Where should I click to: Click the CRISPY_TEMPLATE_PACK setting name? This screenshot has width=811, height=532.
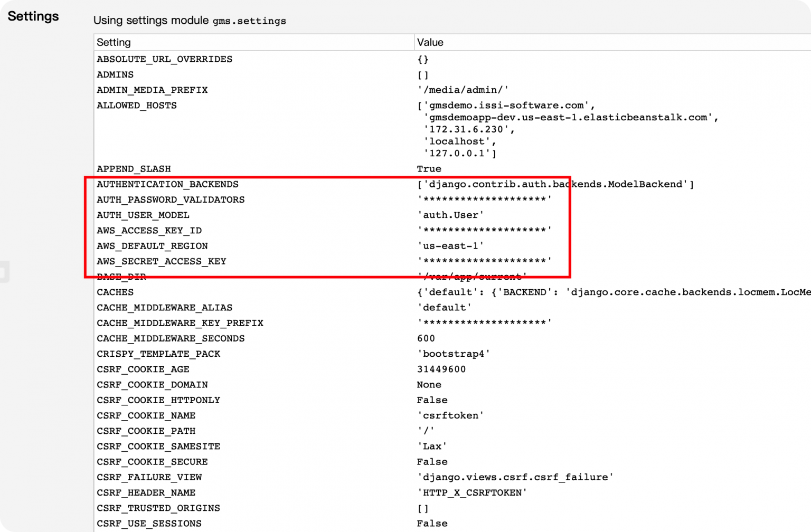158,354
